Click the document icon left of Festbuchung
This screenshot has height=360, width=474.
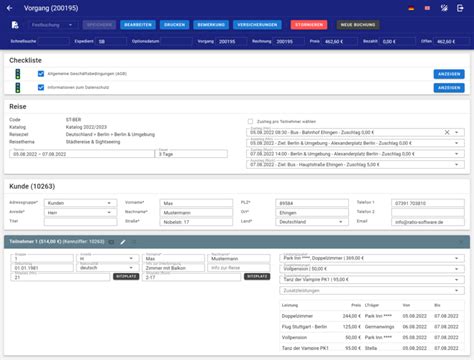tap(15, 25)
